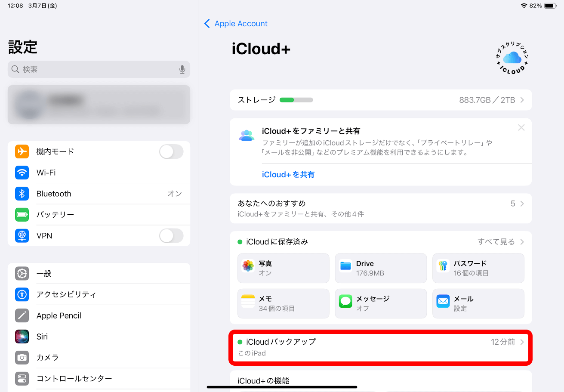Tap the Siri icon in sidebar
This screenshot has height=392, width=564.
[22, 336]
